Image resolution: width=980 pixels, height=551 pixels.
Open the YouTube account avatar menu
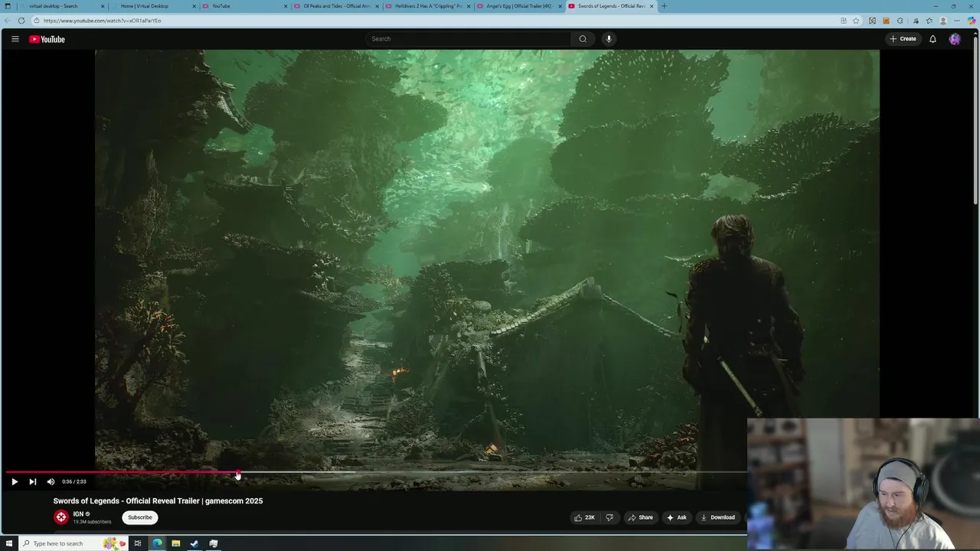pyautogui.click(x=954, y=39)
